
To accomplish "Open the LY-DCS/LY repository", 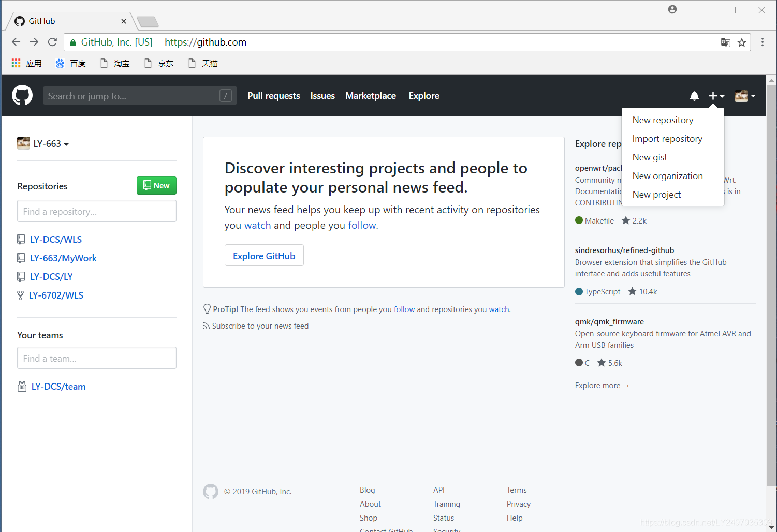I will click(x=51, y=277).
